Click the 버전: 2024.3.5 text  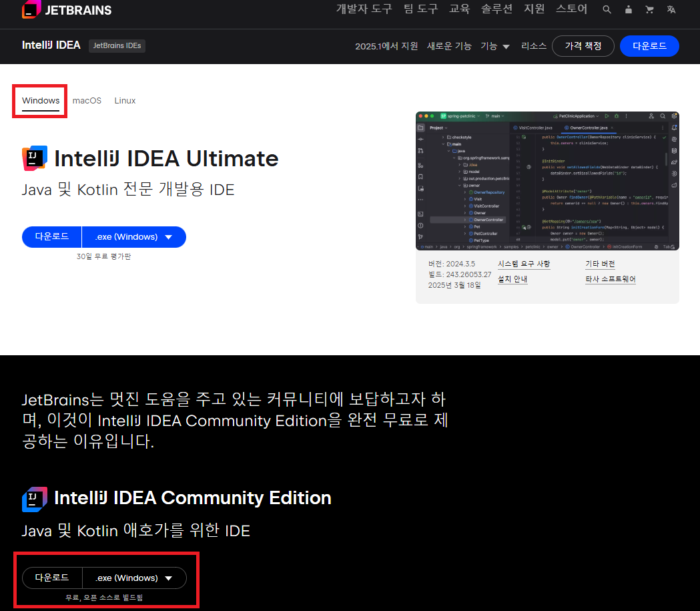tap(452, 264)
